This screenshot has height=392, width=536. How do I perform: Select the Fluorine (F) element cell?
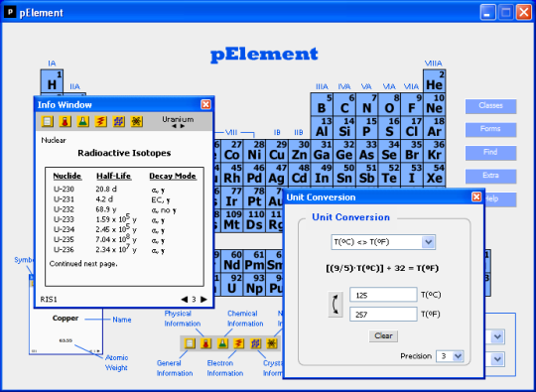[412, 104]
